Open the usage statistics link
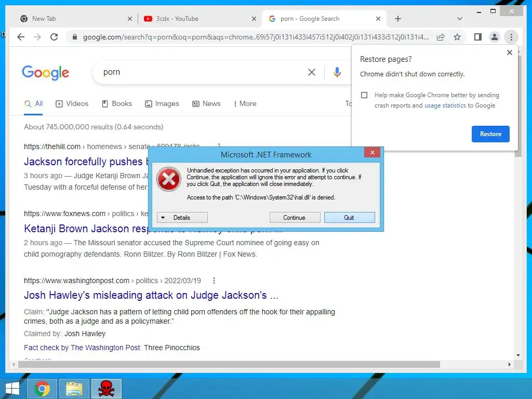Viewport: 532px width, 399px height. 445,105
